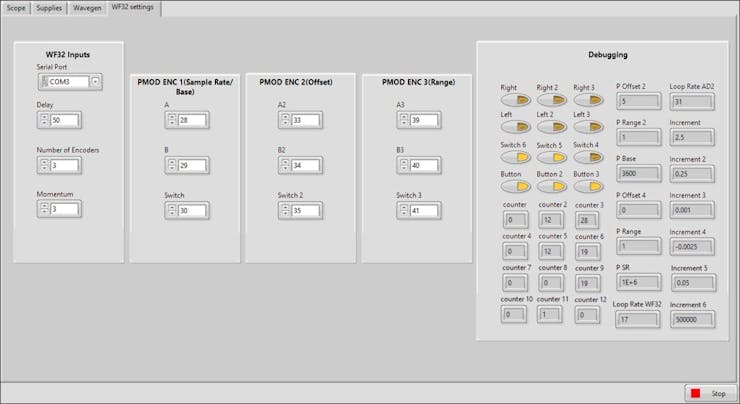Click the Increment 5 field showing 0.05
This screenshot has width=740, height=404.
(x=693, y=283)
